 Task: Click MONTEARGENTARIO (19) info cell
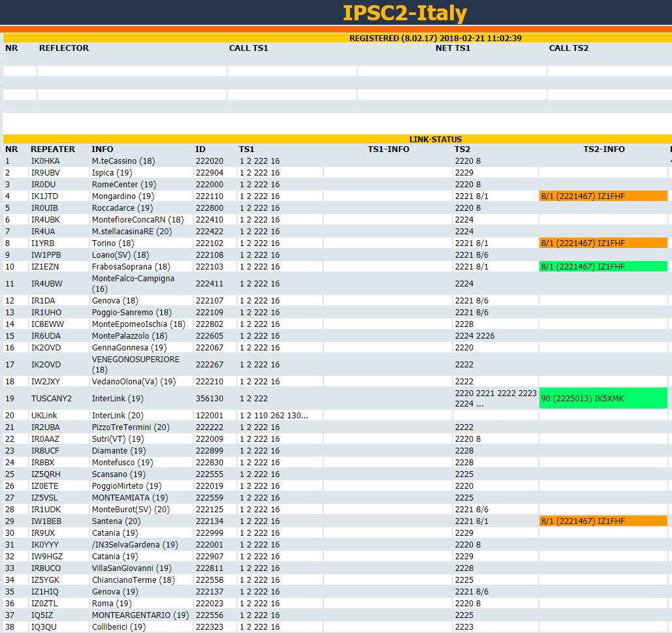[x=142, y=615]
